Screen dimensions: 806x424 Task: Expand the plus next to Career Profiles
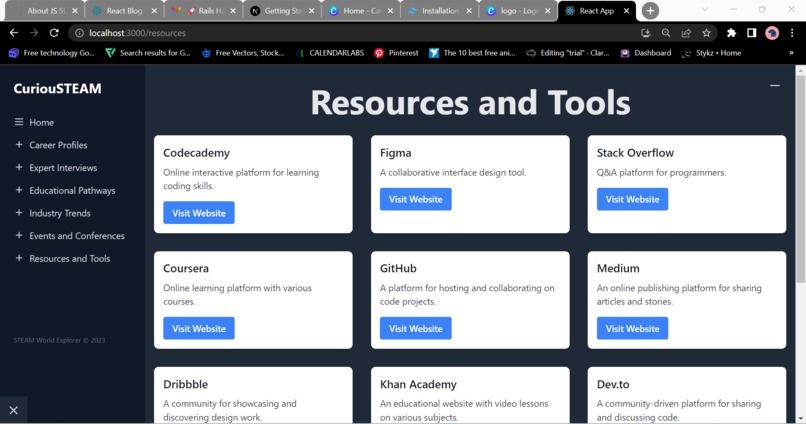point(19,144)
